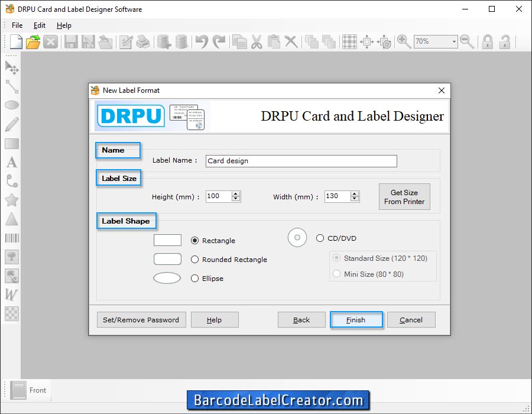Viewport: 532px width, 414px height.
Task: Click the Width (mm) value field
Action: pyautogui.click(x=338, y=196)
